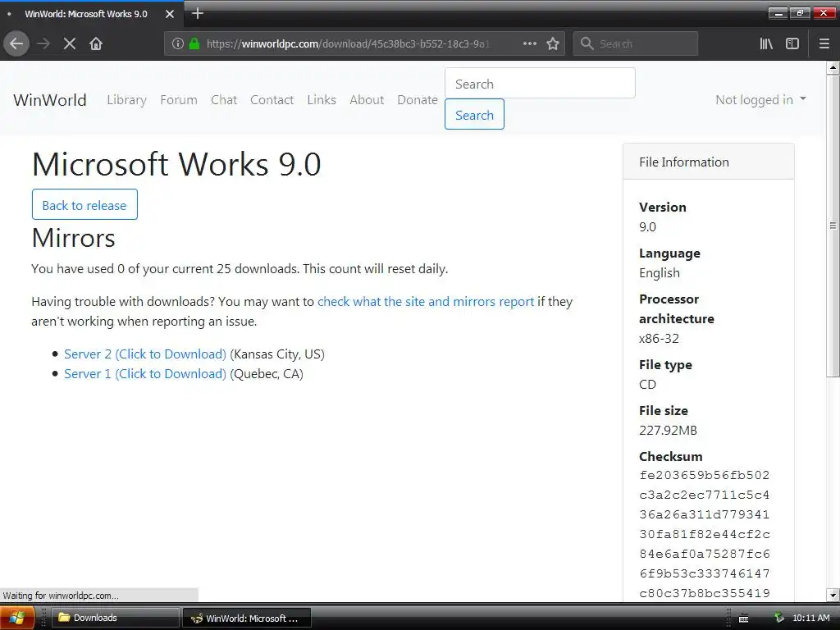Open the keyboard icon in system tray
840x630 pixels.
pos(743,619)
